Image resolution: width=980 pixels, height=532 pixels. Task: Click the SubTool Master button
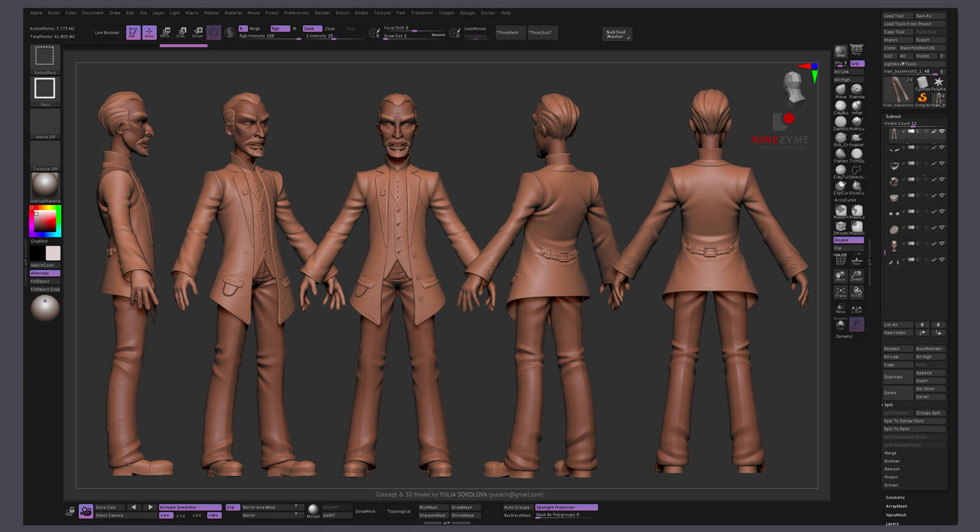616,34
